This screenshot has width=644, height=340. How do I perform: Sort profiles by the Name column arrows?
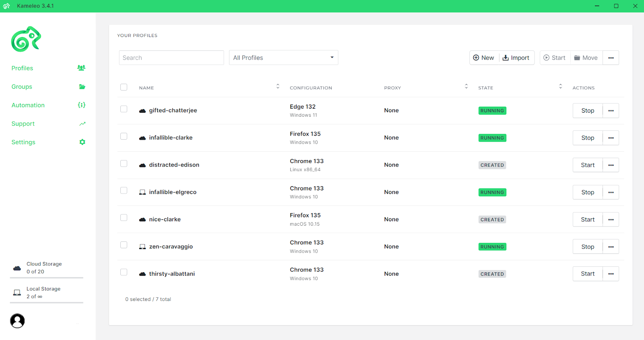click(278, 87)
